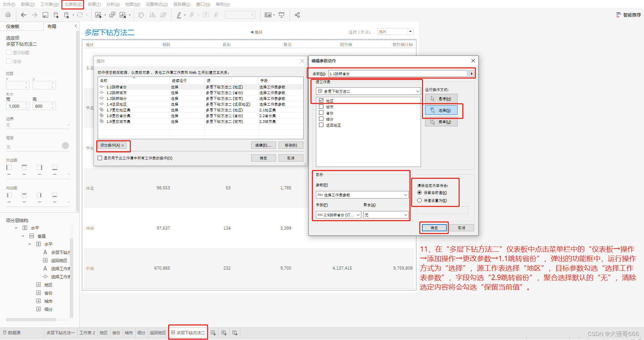Undo with the back arrow icon

23,15
